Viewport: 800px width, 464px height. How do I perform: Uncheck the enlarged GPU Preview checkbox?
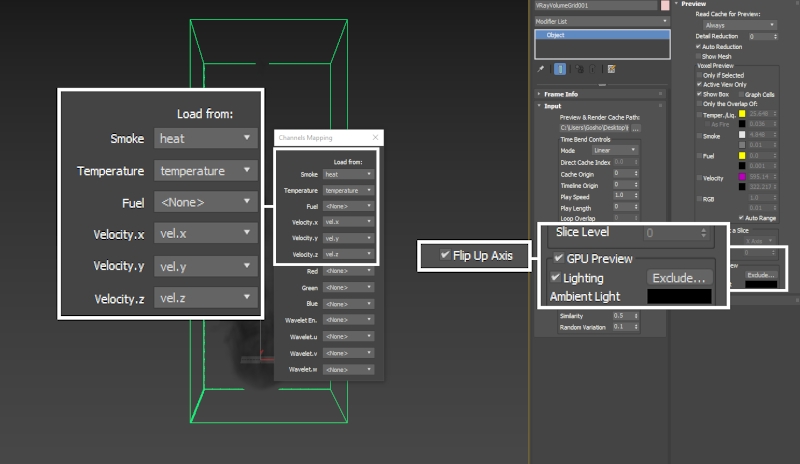click(559, 258)
